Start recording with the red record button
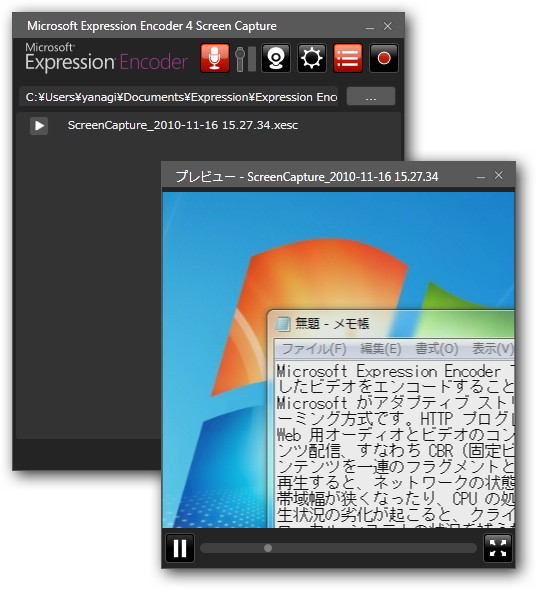The image size is (536, 589). tap(384, 58)
